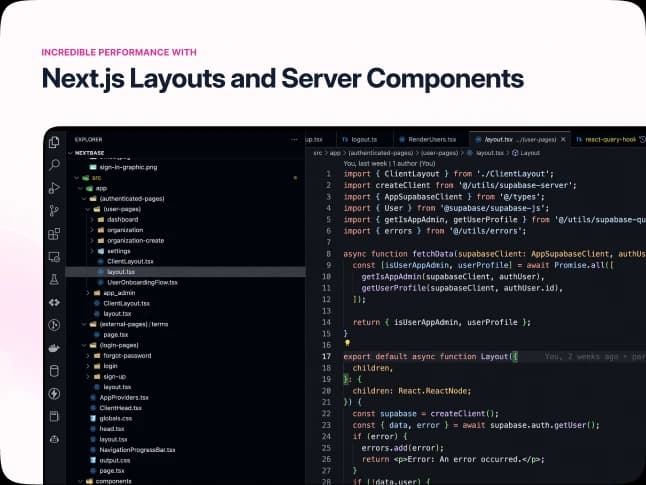Click line number 17 in the gutter
The height and width of the screenshot is (485, 646).
click(x=326, y=356)
